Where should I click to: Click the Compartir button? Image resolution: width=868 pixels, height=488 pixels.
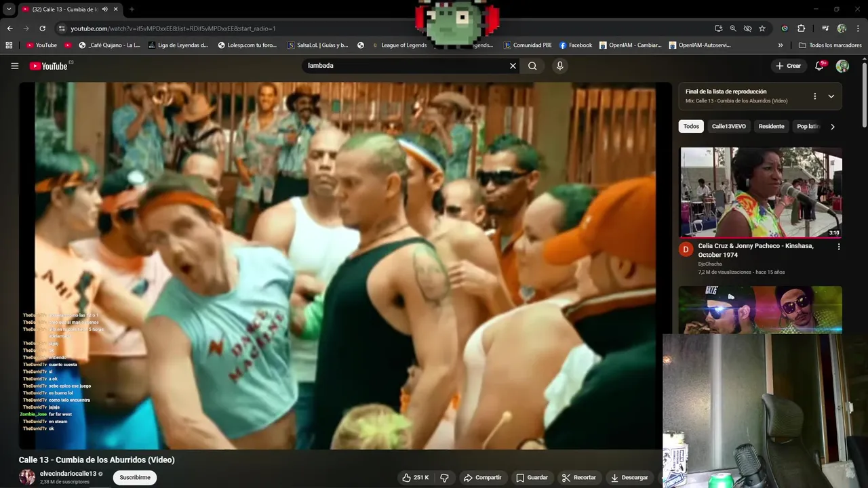pos(483,477)
